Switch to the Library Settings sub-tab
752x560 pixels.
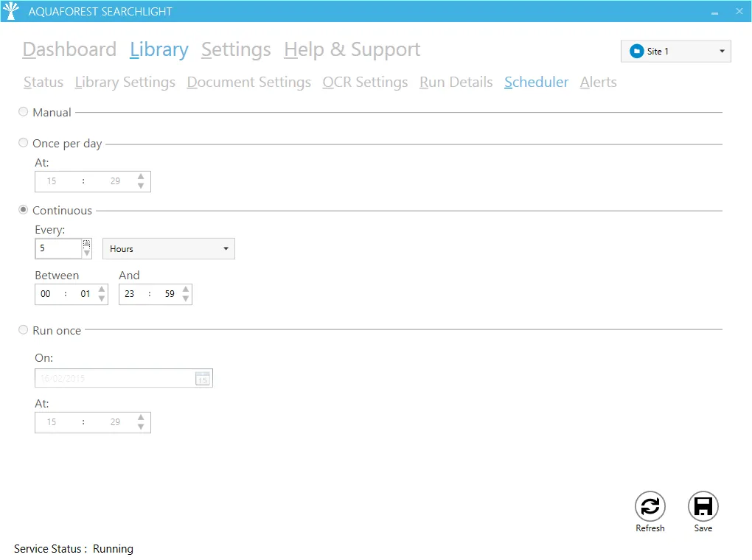coord(125,82)
